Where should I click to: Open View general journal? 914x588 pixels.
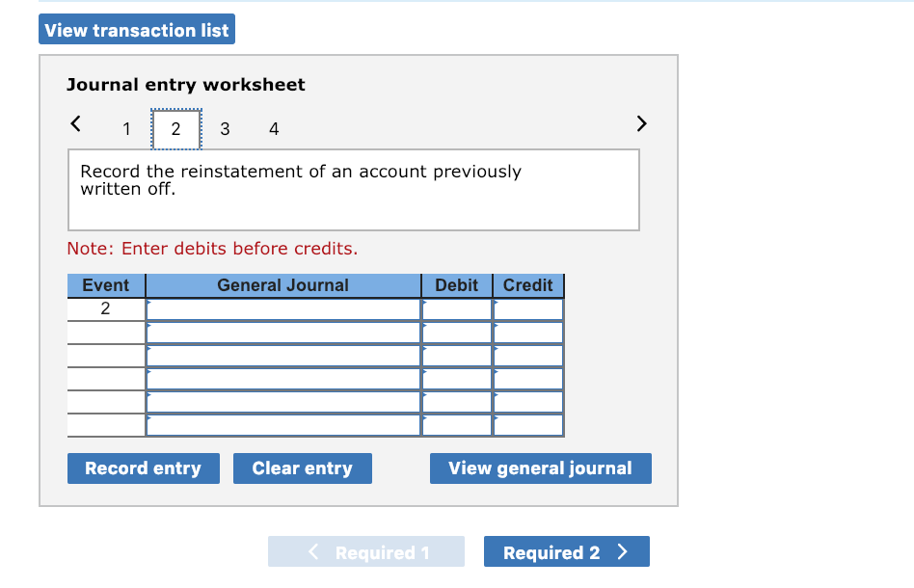[540, 468]
